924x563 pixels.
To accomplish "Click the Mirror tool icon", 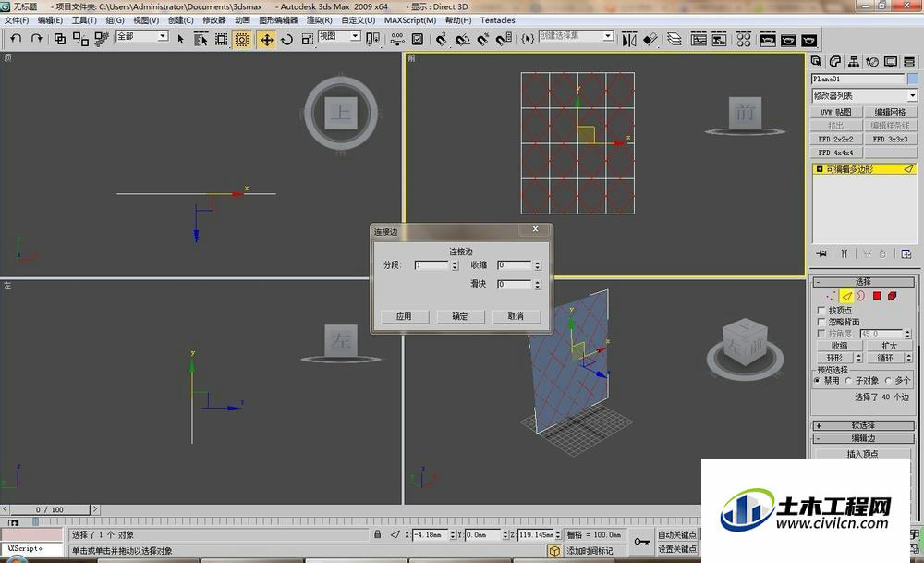I will point(629,40).
